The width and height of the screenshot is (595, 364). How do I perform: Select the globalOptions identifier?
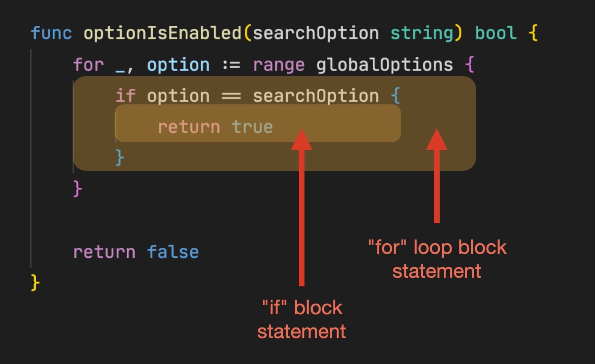[x=385, y=65]
